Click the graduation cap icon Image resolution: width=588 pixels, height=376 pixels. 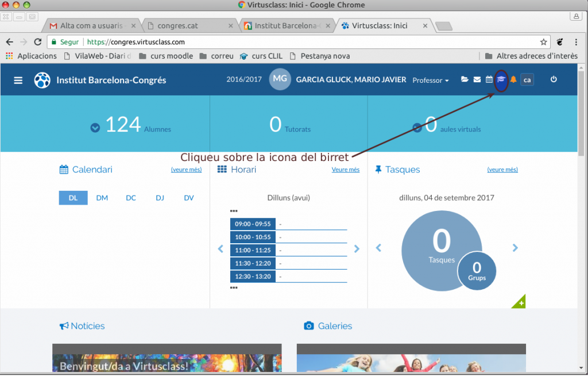point(501,80)
